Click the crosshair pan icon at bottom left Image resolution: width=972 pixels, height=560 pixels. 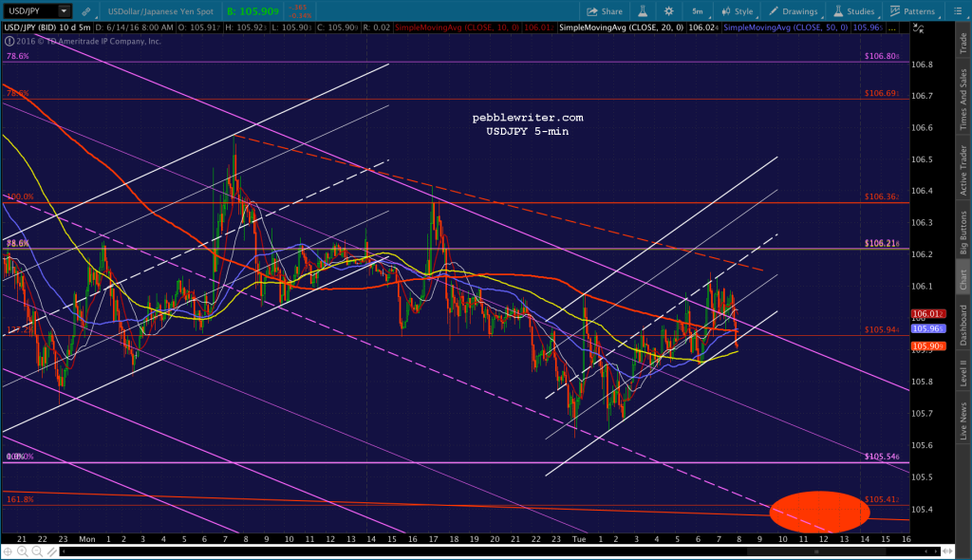point(8,551)
